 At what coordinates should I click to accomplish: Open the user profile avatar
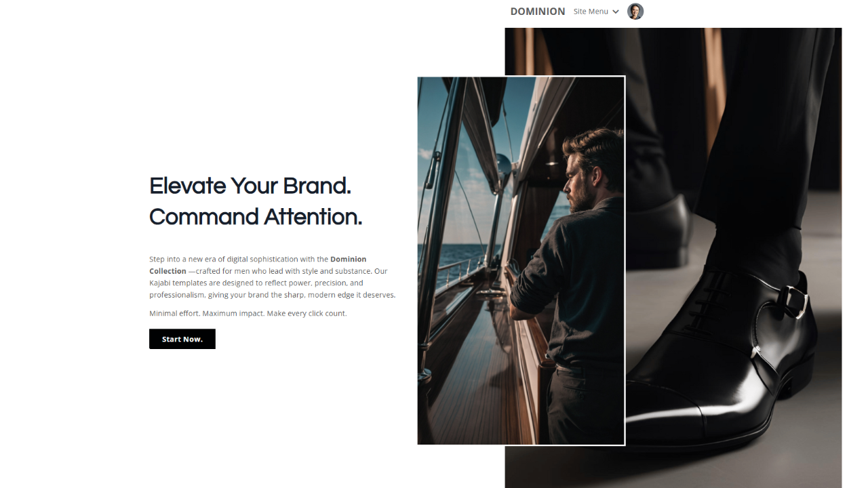(635, 12)
